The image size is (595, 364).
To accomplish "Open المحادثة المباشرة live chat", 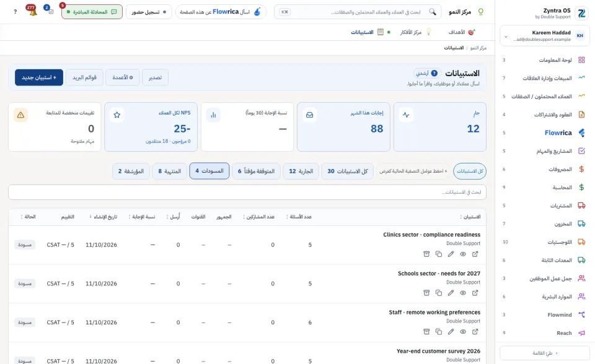I will pos(92,12).
